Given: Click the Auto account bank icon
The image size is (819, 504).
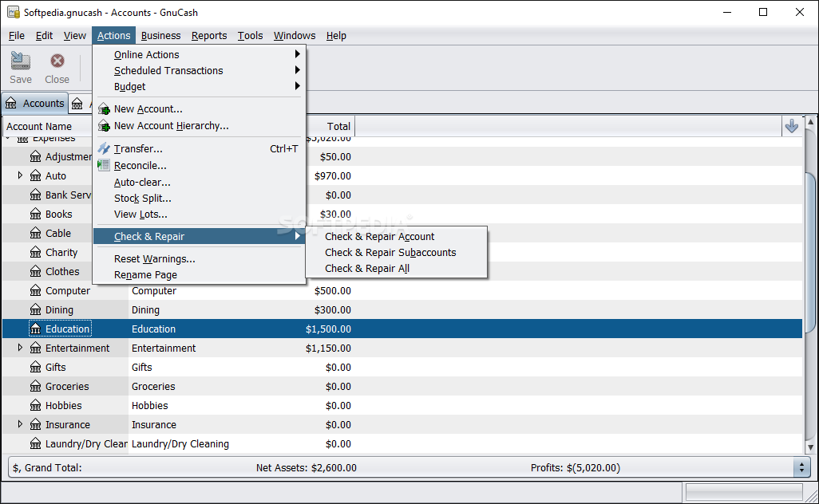Looking at the screenshot, I should (x=35, y=175).
